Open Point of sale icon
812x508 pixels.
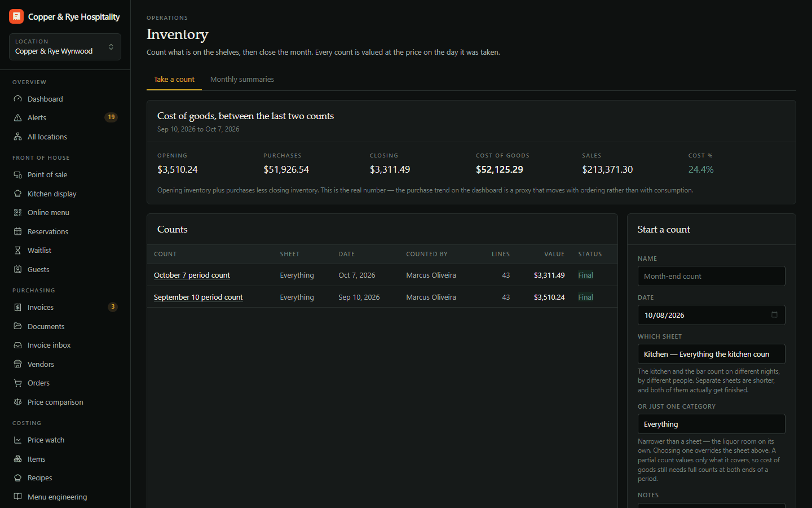coord(17,174)
